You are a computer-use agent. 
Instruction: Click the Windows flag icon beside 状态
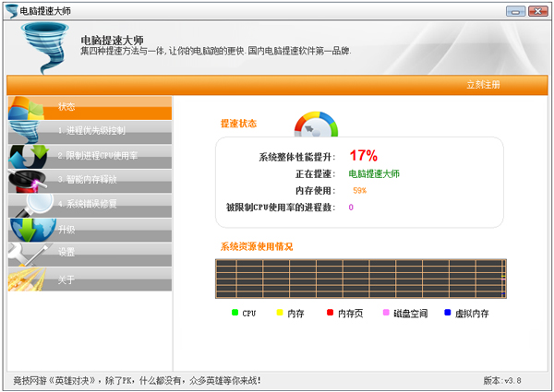click(27, 108)
